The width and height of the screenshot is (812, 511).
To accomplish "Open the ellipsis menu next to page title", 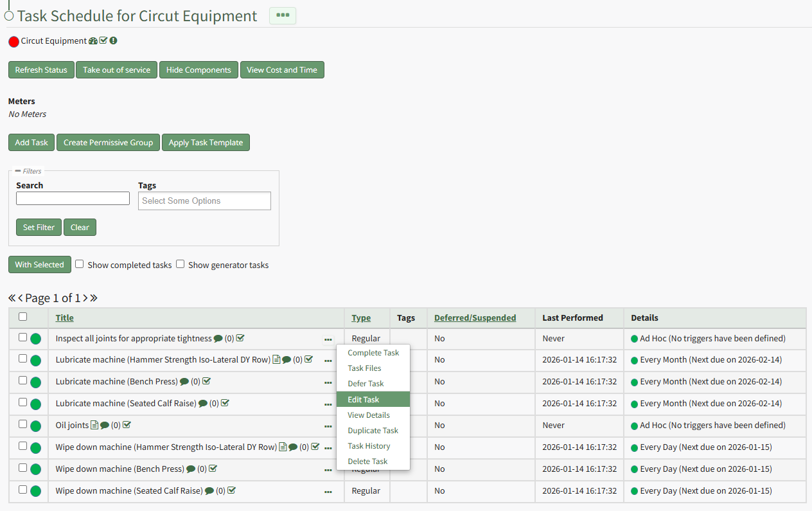I will 283,16.
